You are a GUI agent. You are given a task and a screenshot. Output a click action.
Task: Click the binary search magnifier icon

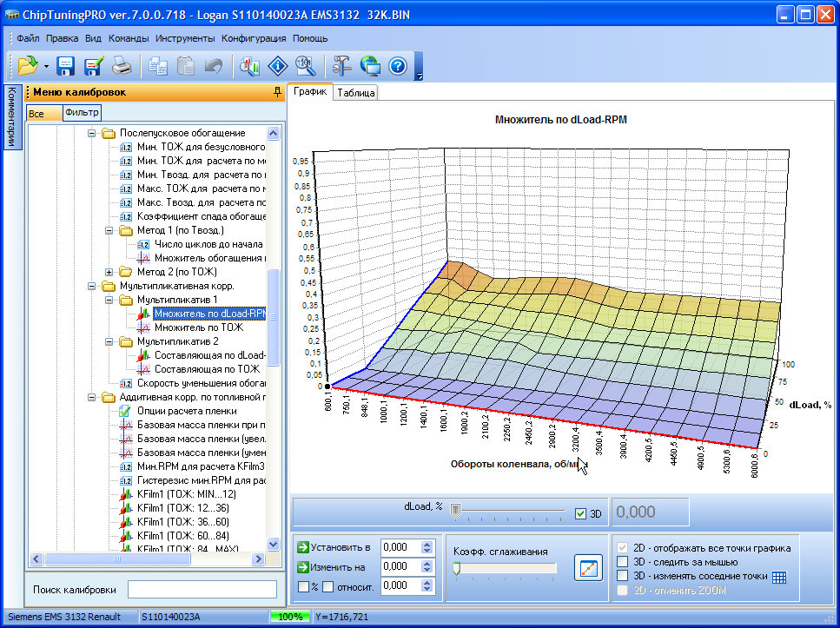point(305,66)
